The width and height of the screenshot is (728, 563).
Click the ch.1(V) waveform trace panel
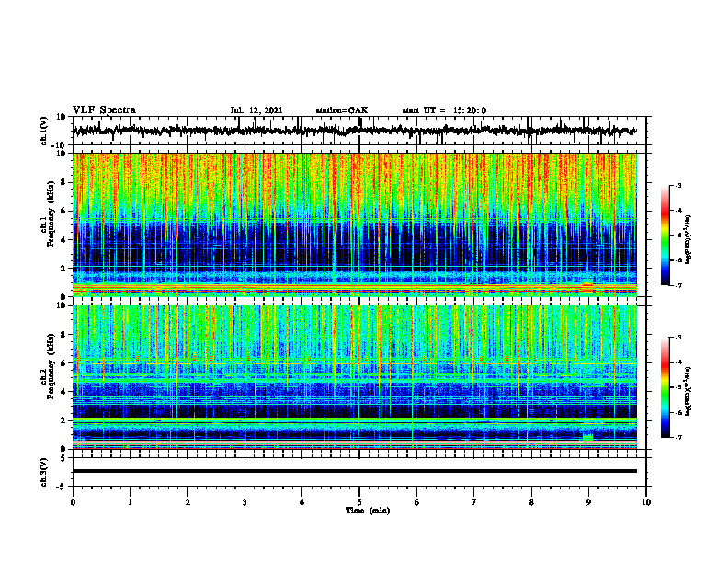pyautogui.click(x=358, y=131)
